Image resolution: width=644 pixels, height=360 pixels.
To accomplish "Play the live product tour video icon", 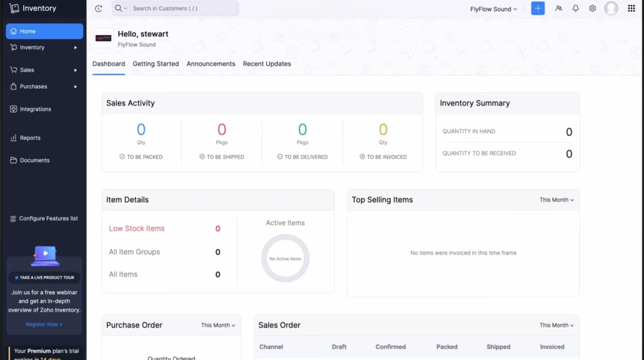I will pyautogui.click(x=45, y=253).
